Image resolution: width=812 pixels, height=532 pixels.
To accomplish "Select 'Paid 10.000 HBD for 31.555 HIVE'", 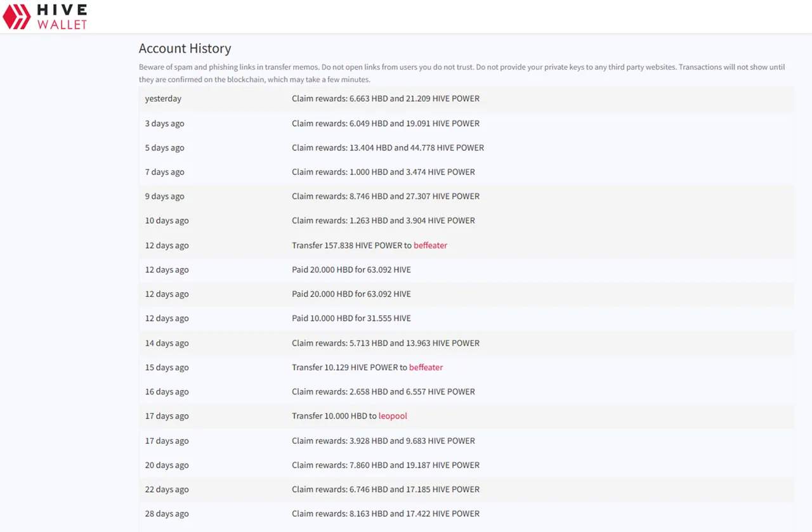I will pyautogui.click(x=351, y=318).
